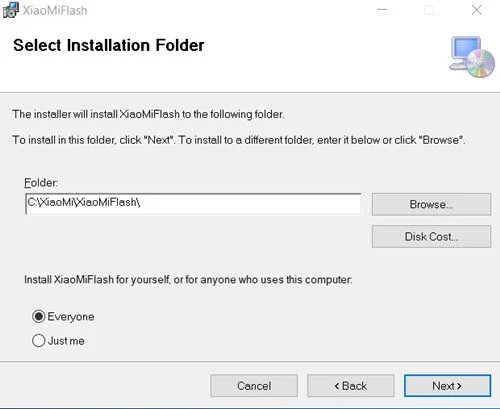The image size is (500, 409).
Task: Select the Everyone radio option
Action: point(39,316)
